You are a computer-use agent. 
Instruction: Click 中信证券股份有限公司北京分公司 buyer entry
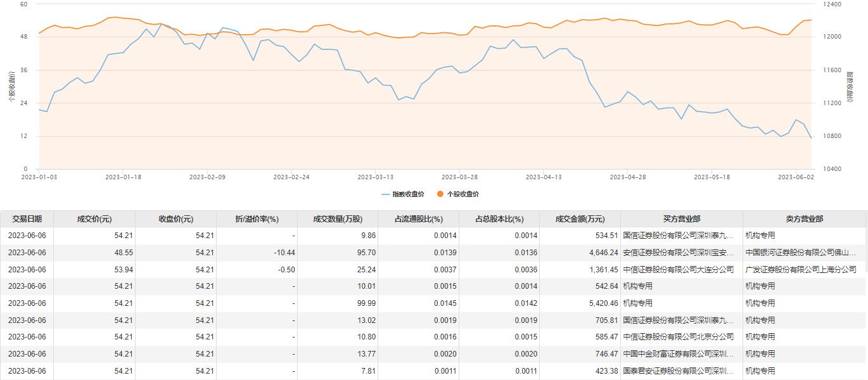pos(678,337)
